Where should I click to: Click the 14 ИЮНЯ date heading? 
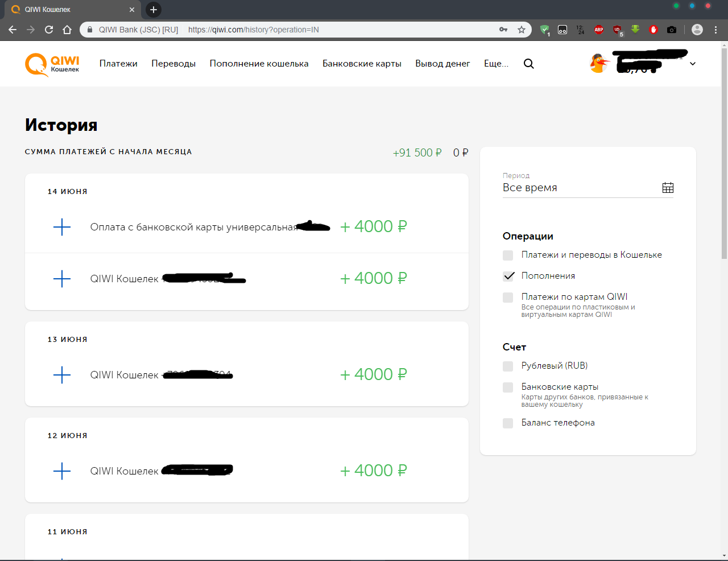tap(68, 192)
